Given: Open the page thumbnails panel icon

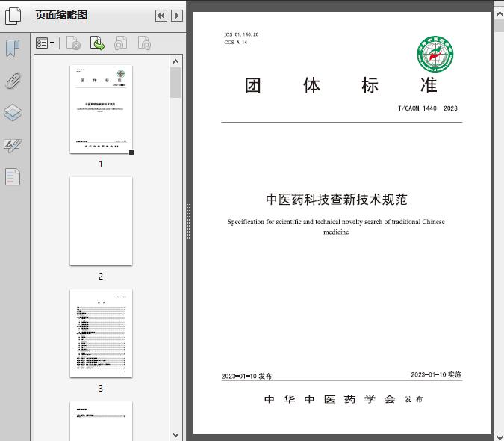Looking at the screenshot, I should pos(13,16).
